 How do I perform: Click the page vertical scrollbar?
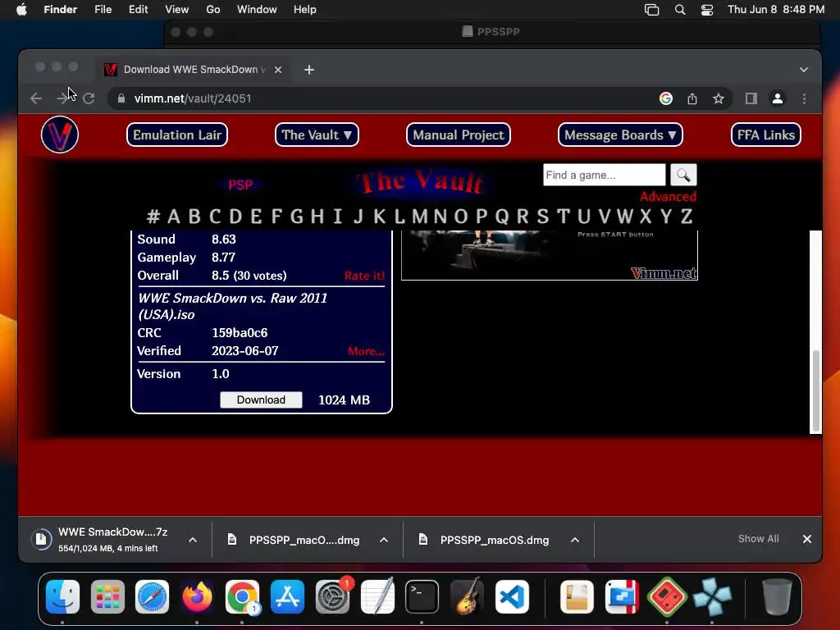point(816,391)
